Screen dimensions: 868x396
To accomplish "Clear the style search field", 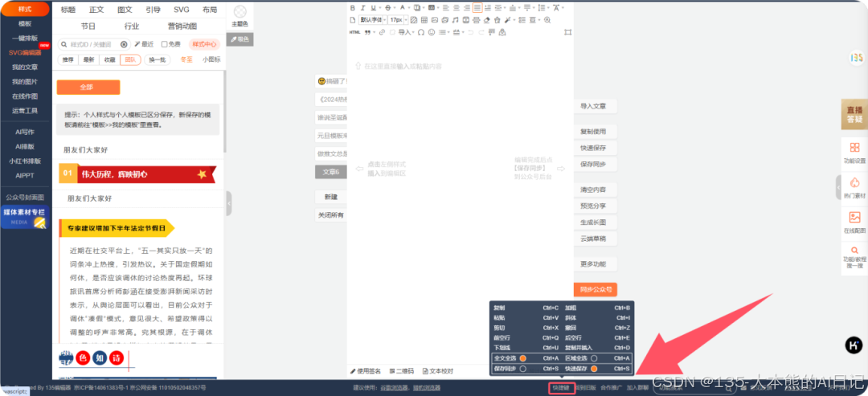I will [124, 44].
